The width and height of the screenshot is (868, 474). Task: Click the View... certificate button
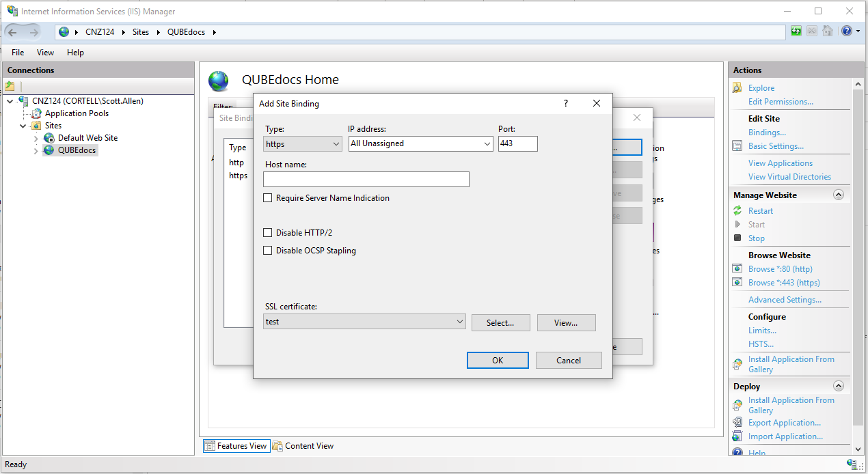tap(566, 322)
